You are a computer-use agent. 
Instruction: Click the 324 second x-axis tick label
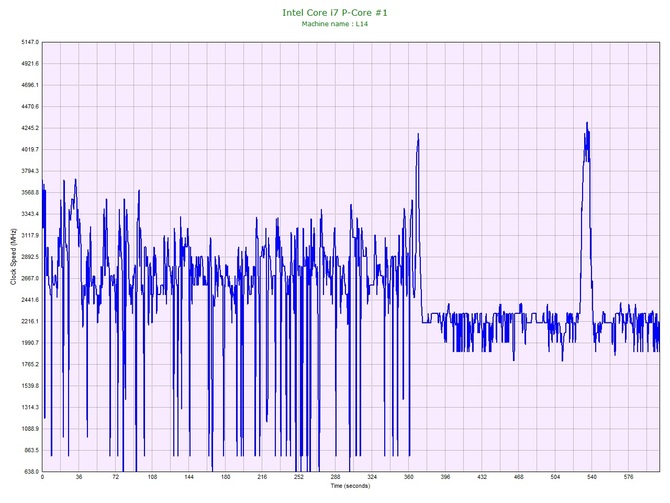coord(372,477)
